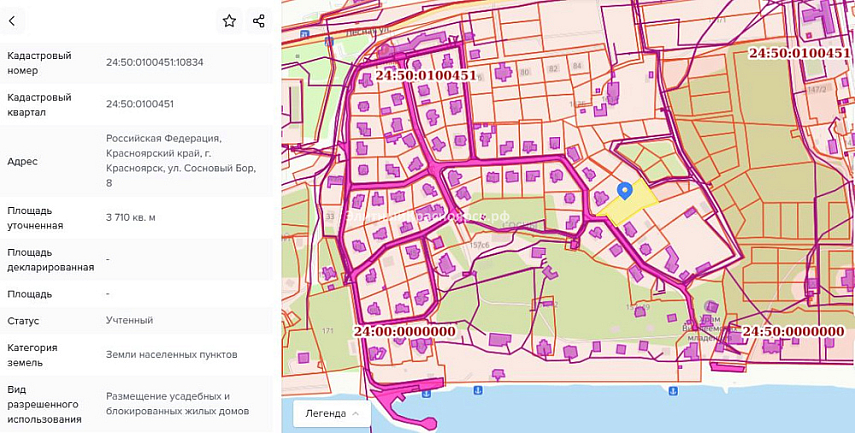The width and height of the screenshot is (855, 433).
Task: Click the area value 3 710 кв. м
Action: point(131,217)
